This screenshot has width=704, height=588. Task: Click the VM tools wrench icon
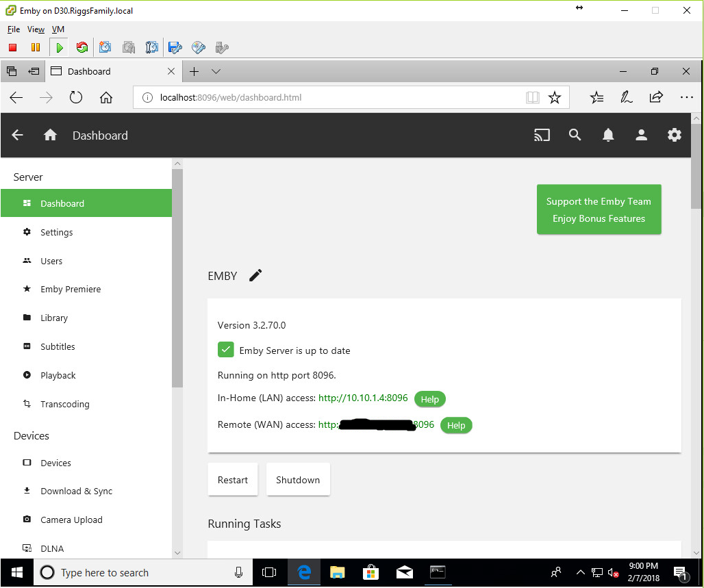222,47
